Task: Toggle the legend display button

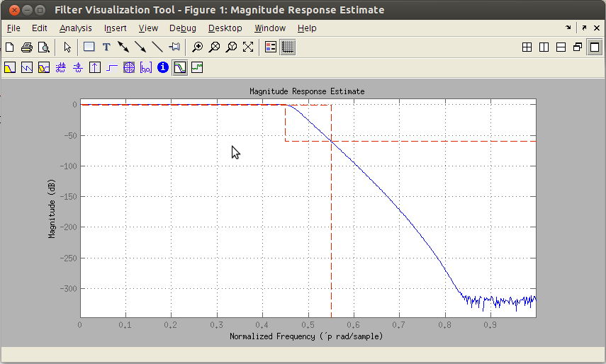Action: pyautogui.click(x=271, y=47)
